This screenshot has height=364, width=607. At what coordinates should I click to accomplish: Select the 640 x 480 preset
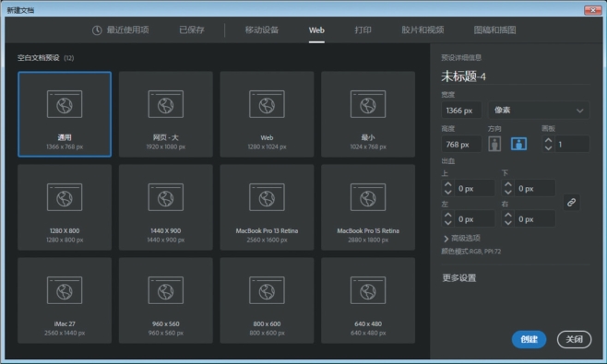coord(368,300)
